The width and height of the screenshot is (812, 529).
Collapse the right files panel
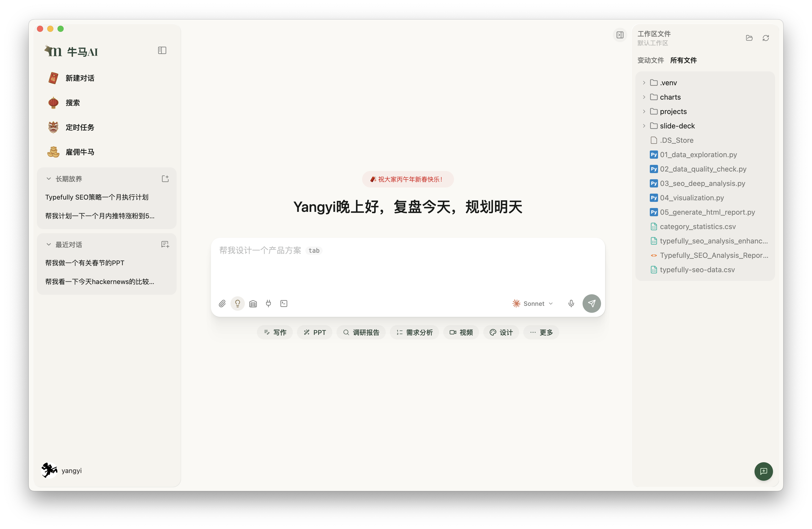pos(620,35)
